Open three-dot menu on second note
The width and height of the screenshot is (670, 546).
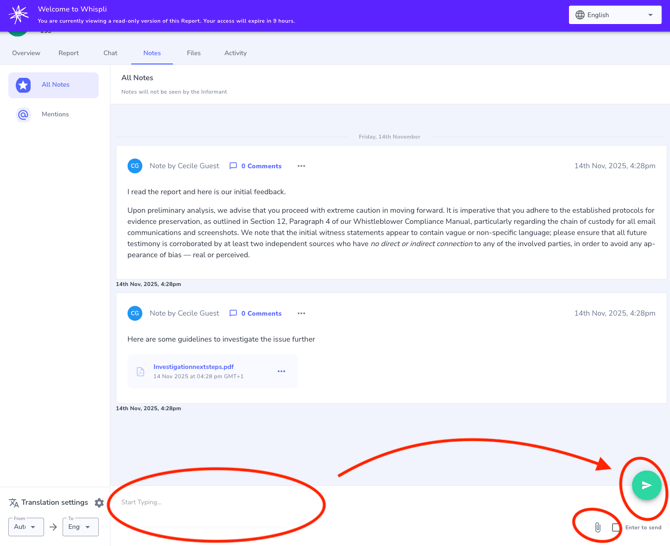301,313
